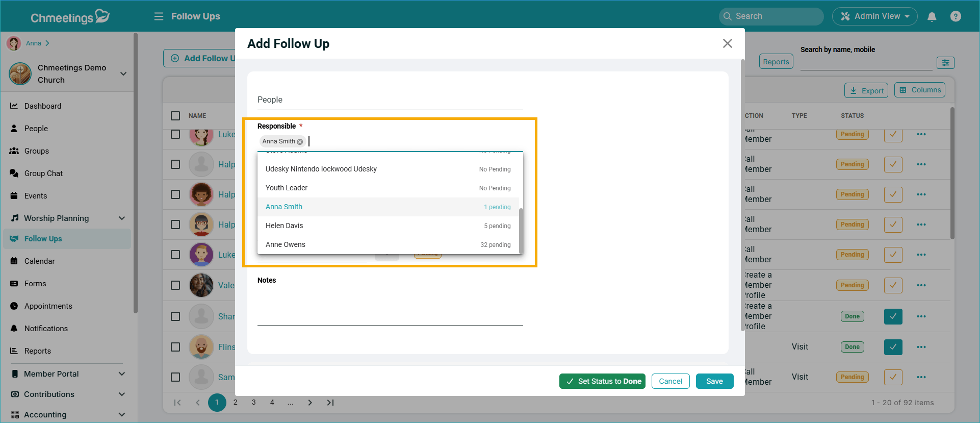Click the Notes text area
980x423 pixels.
point(390,306)
